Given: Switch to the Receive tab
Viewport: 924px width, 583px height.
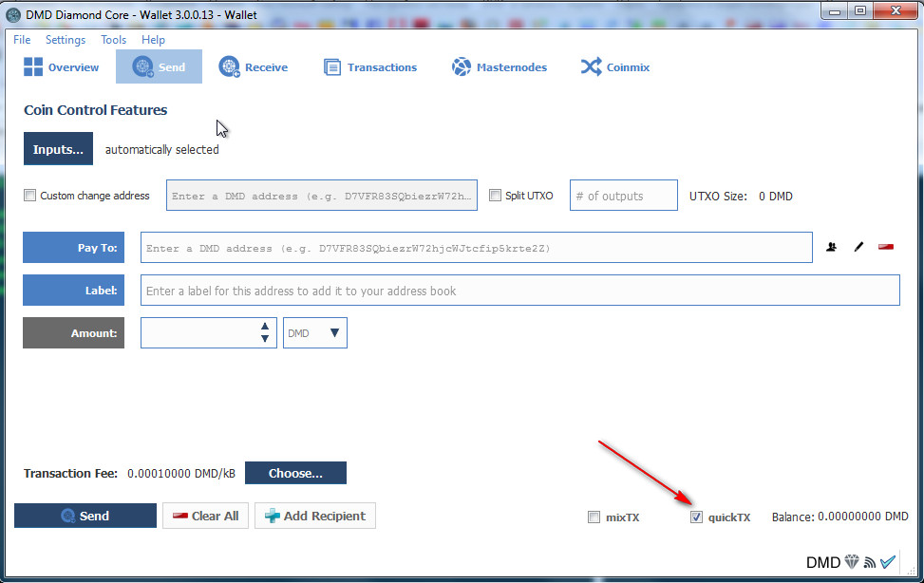Looking at the screenshot, I should [254, 67].
